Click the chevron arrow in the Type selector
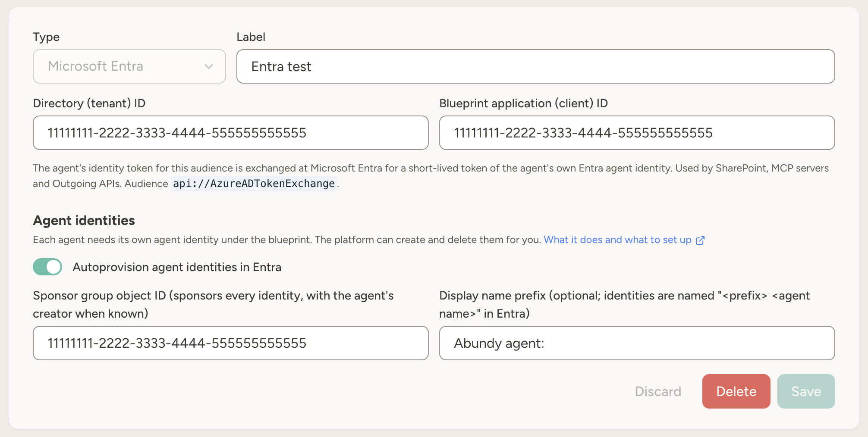This screenshot has height=437, width=868. pyautogui.click(x=209, y=67)
